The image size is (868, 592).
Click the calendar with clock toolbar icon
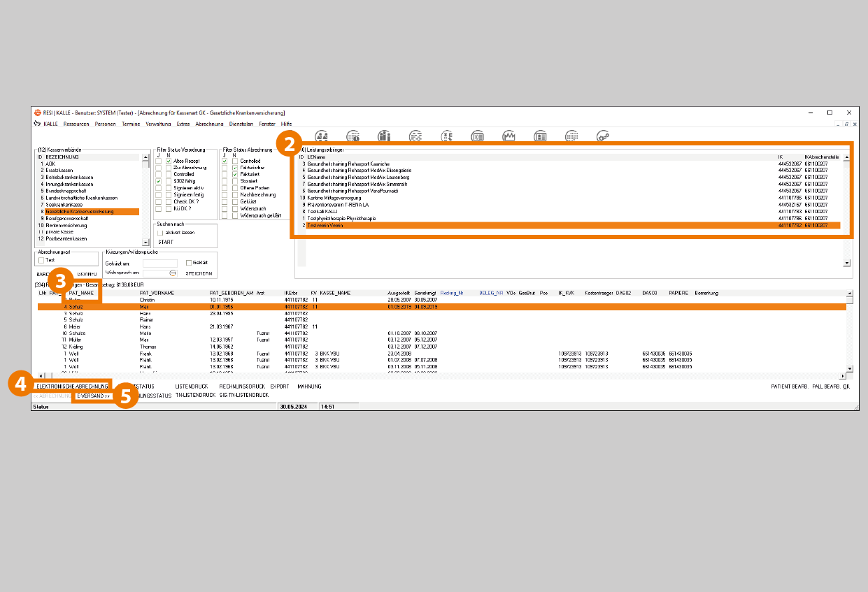[353, 136]
